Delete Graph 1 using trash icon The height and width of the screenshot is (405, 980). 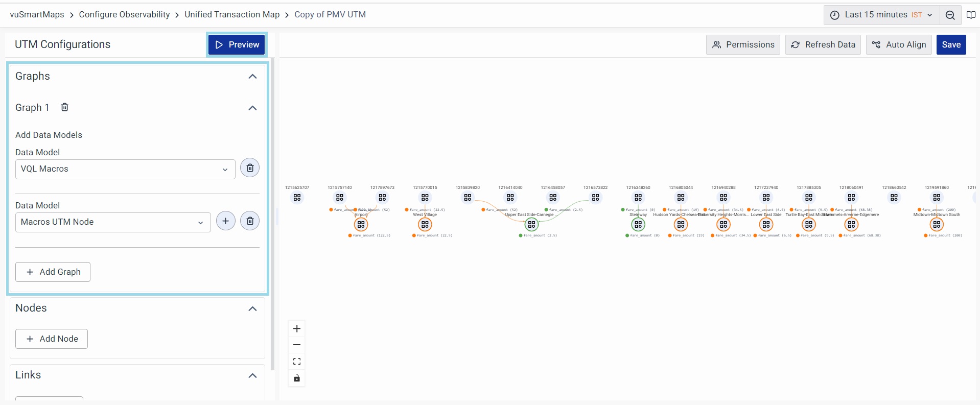tap(65, 107)
